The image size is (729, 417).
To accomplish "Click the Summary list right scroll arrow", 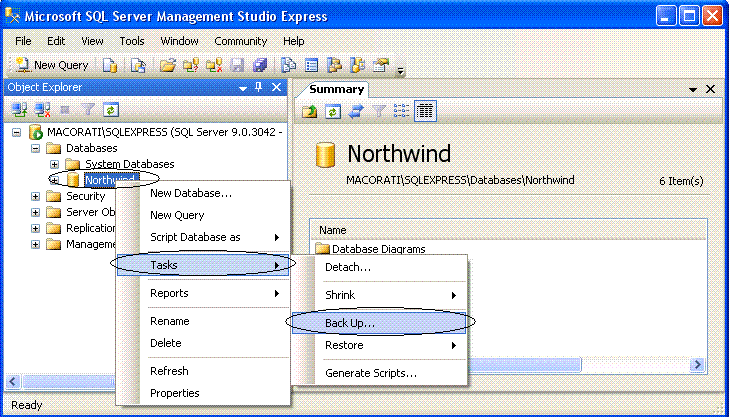I will (x=697, y=365).
